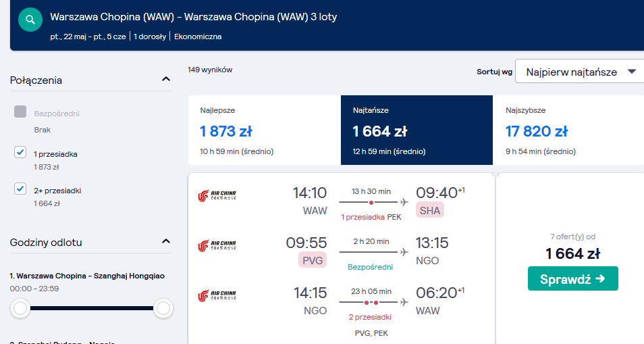644x344 pixels.
Task: Select the Najtańsze 1 664 zł tab
Action: point(417,130)
